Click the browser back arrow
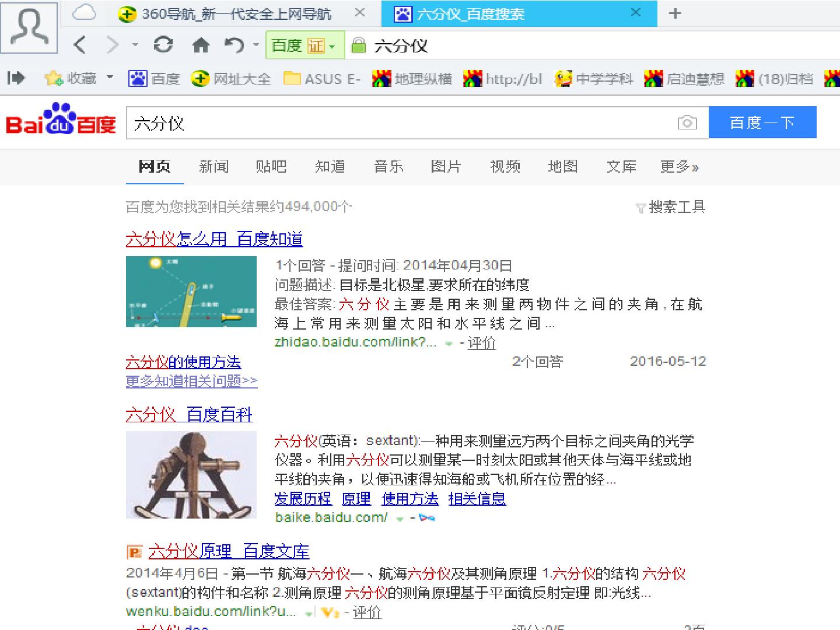840x630 pixels. [x=80, y=45]
